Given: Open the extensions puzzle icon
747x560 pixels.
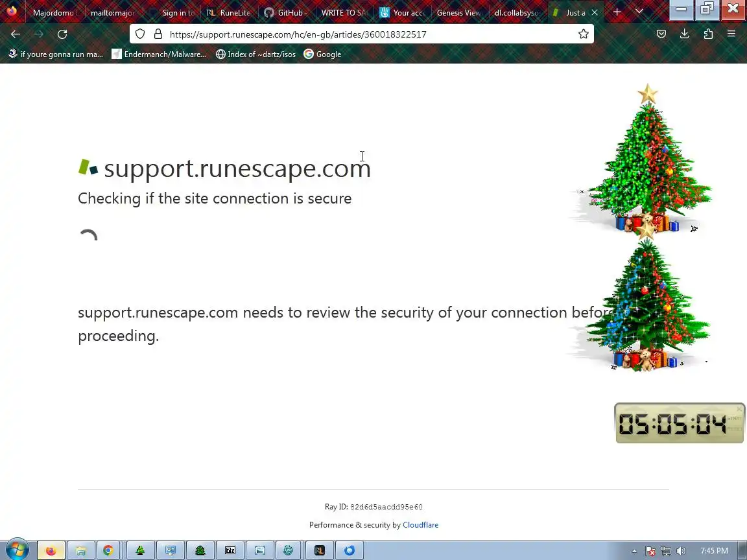Looking at the screenshot, I should click(x=708, y=34).
